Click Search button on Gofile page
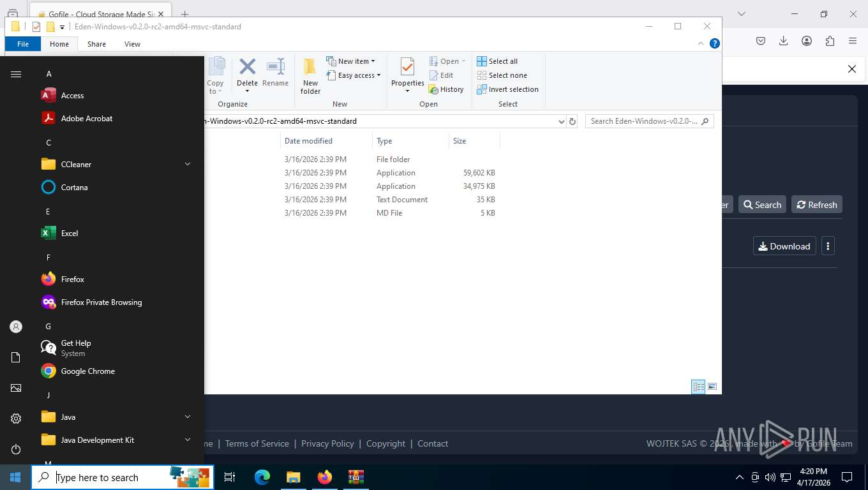The image size is (868, 490). [762, 205]
